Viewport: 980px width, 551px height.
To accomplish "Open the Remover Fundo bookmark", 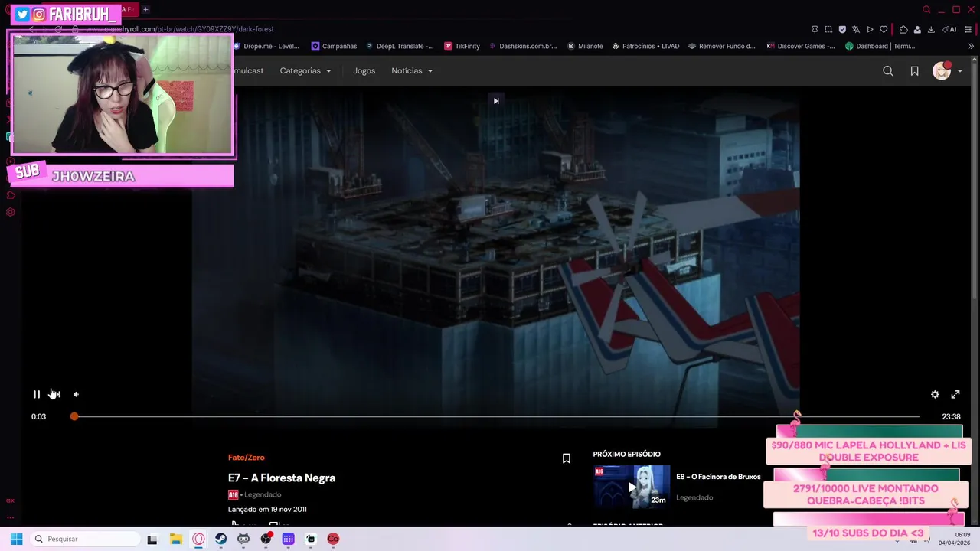I will 721,46.
